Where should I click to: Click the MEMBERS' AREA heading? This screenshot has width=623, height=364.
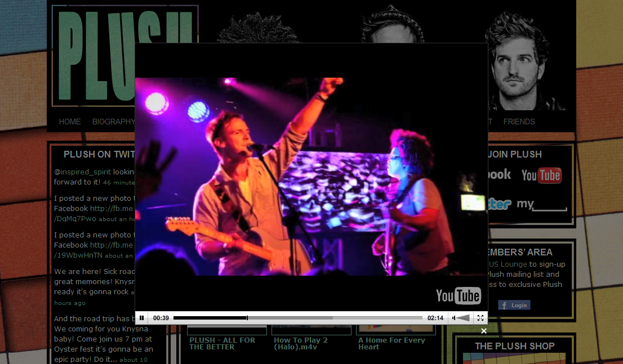pyautogui.click(x=520, y=253)
